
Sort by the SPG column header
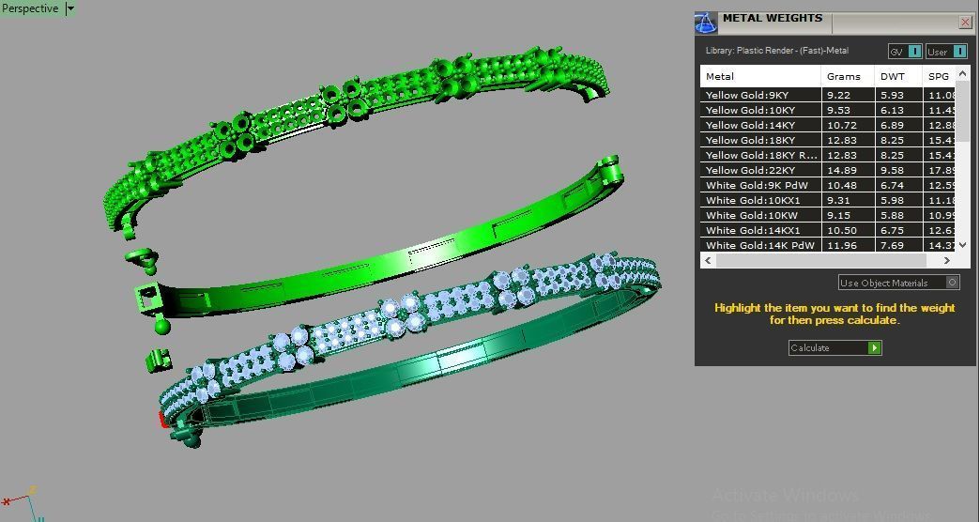pos(940,76)
